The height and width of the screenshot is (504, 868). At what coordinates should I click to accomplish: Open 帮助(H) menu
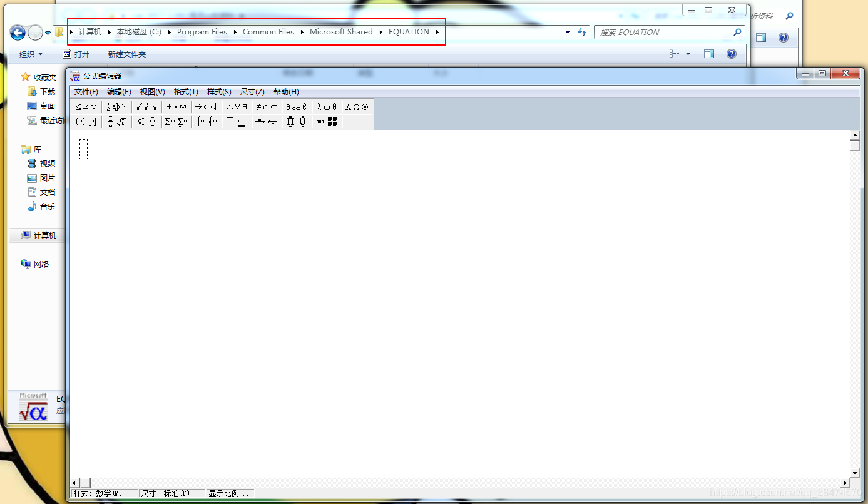286,92
